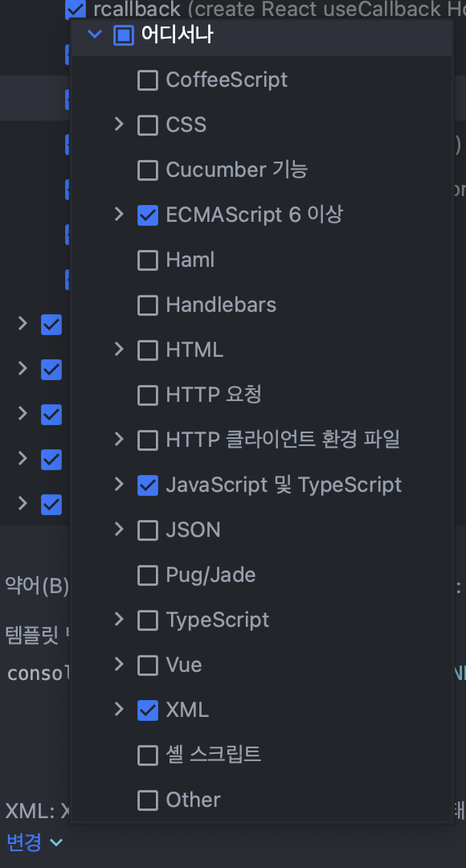Screen dimensions: 466x868
Task: Uncheck the rcallback template checkbox
Action: 76,9
